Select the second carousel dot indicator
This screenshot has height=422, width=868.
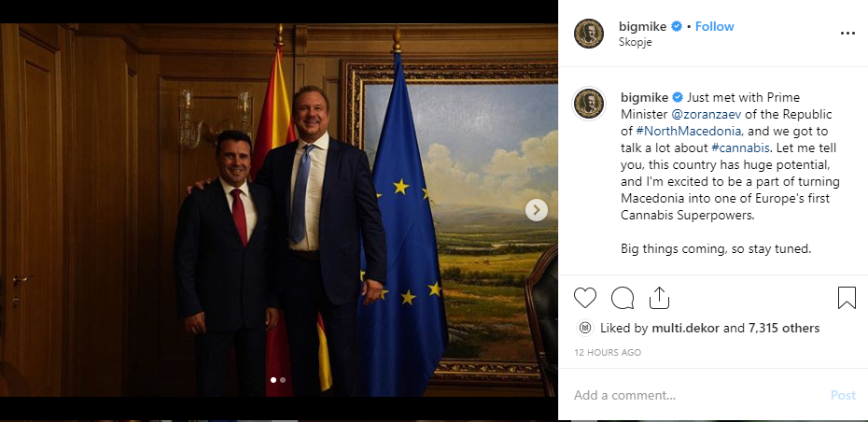283,380
